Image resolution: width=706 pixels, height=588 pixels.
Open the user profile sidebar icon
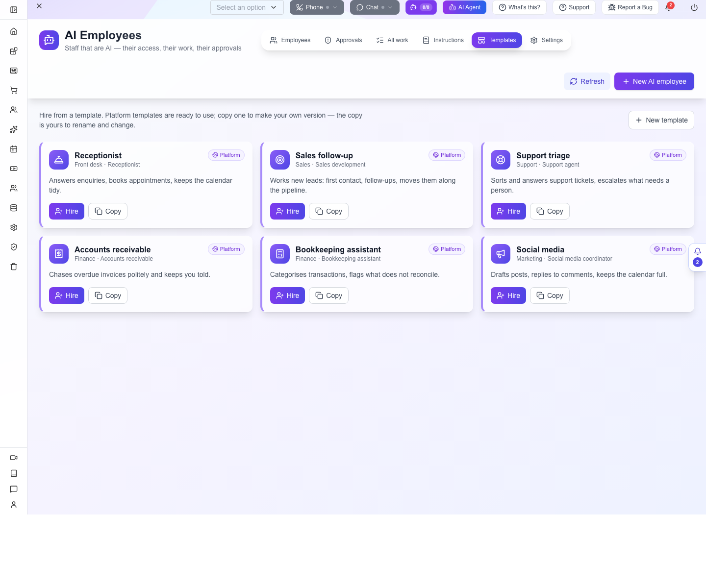(x=14, y=505)
